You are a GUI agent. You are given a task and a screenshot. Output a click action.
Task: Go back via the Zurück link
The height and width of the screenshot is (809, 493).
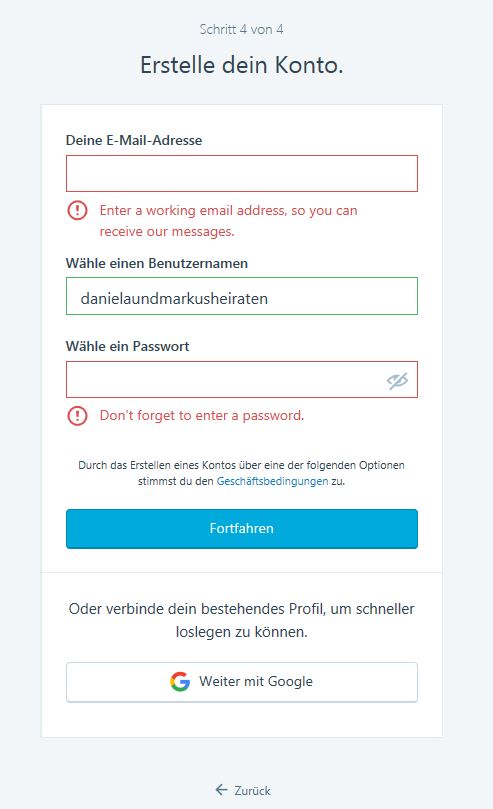coord(243,790)
